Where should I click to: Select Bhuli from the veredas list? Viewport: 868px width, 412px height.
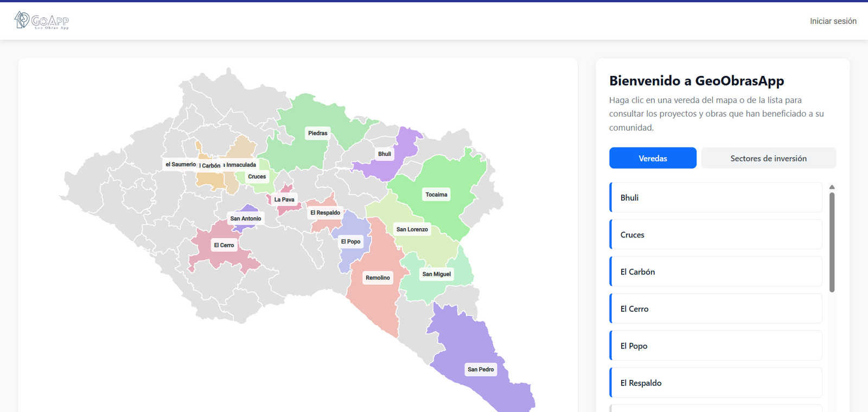716,198
